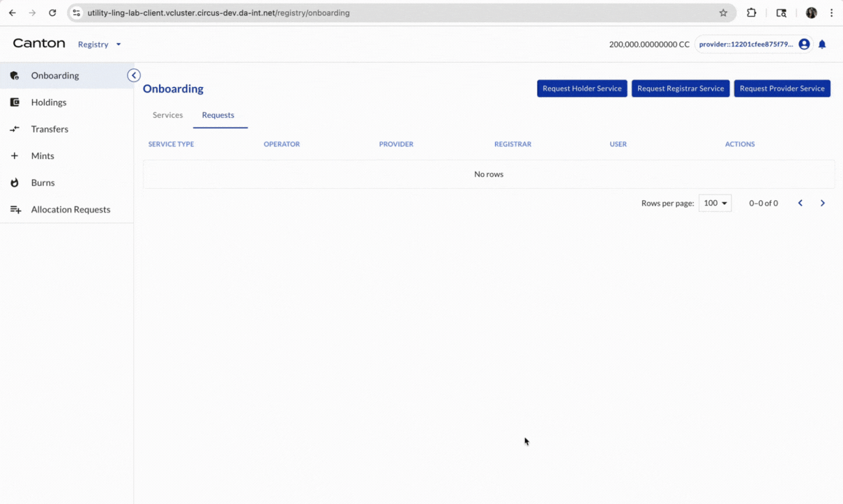The width and height of the screenshot is (843, 504).
Task: Click the Transfers arrows icon
Action: pyautogui.click(x=15, y=129)
